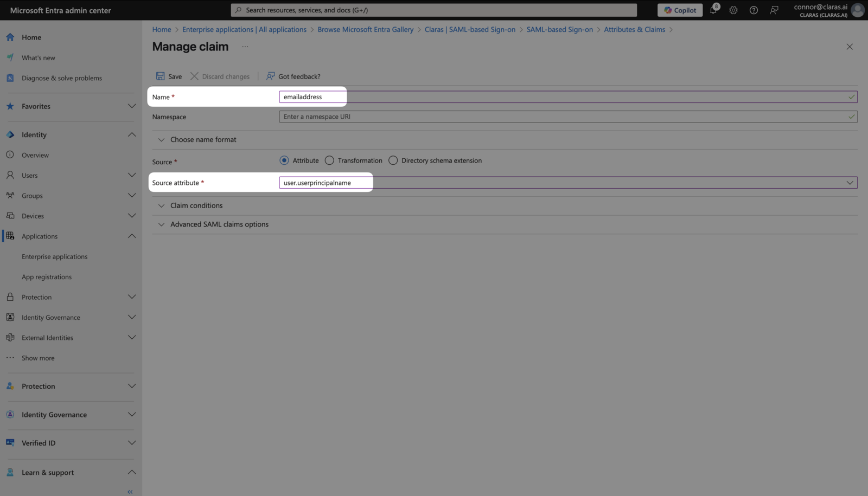Click the Learn & support icon

tap(10, 472)
